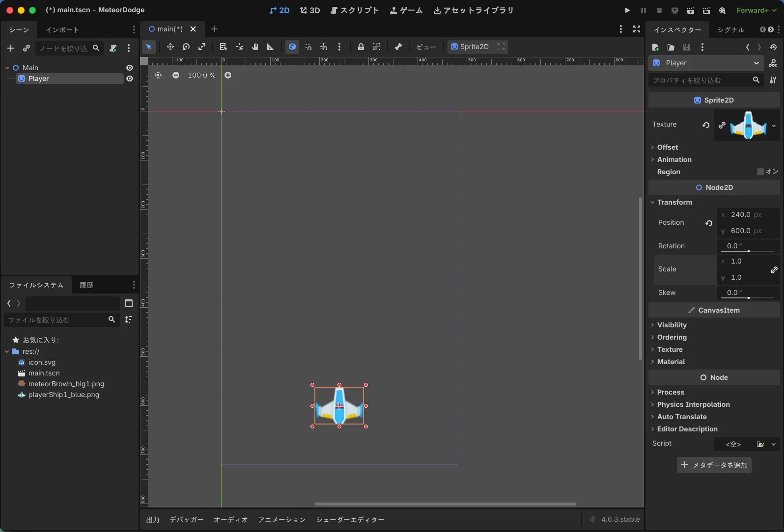Open the inspector property tools icon
Image resolution: width=784 pixels, height=532 pixels.
point(773,80)
